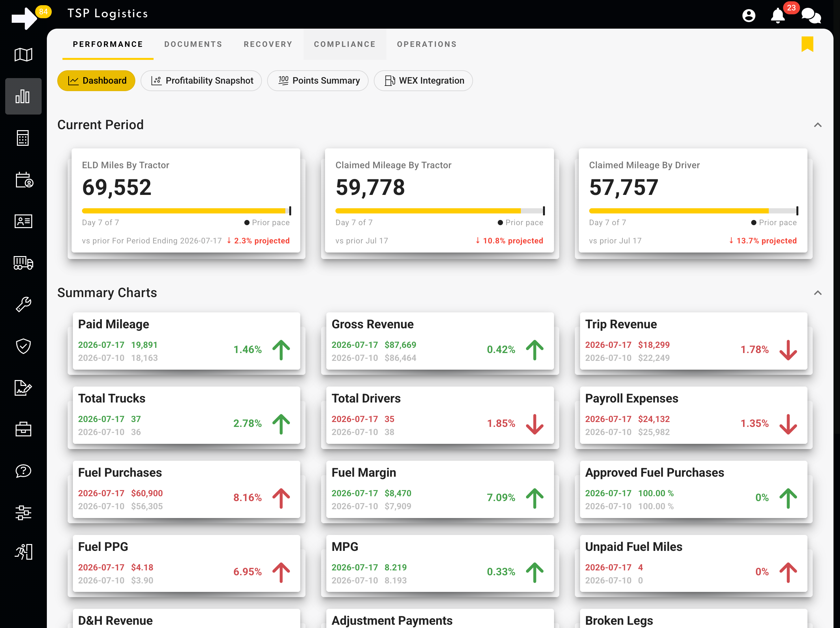Image resolution: width=840 pixels, height=628 pixels.
Task: Click the red down arrow on Total Drivers
Action: 535,424
